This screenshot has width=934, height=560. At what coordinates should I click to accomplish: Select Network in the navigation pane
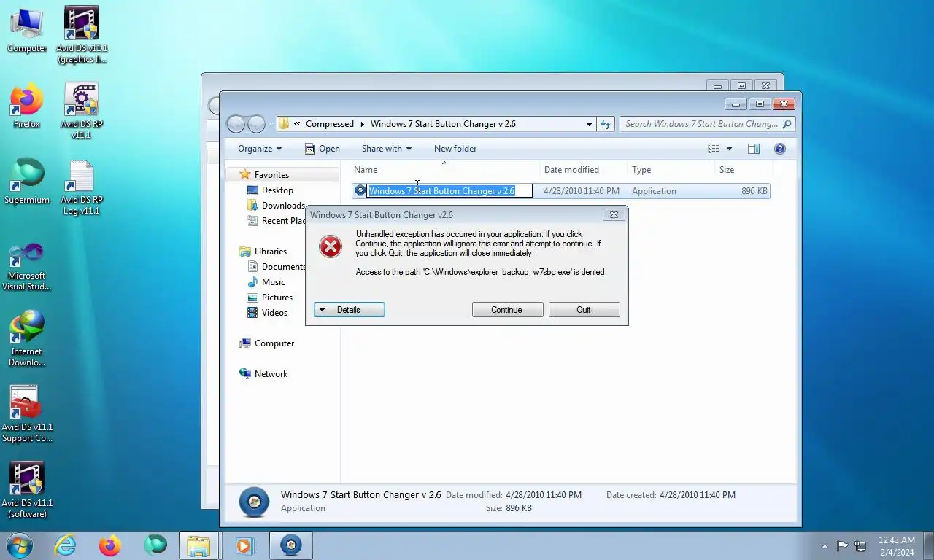271,374
